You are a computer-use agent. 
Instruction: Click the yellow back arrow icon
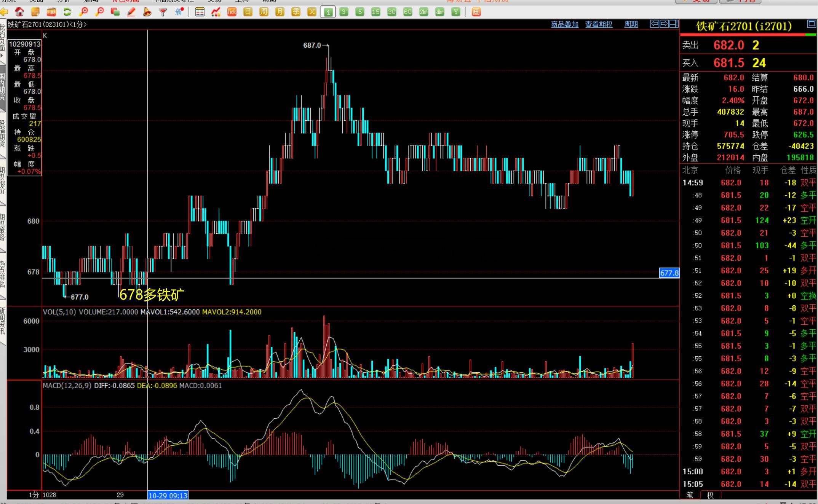[4, 12]
